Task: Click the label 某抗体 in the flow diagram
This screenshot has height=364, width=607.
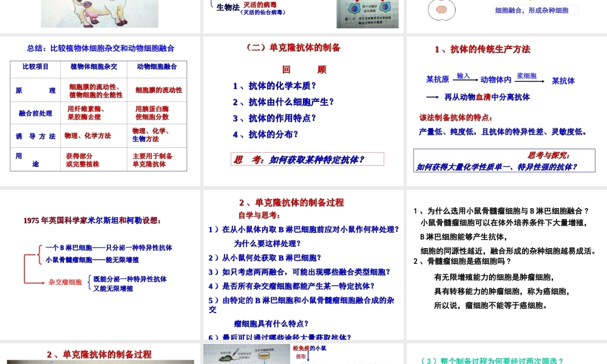Action: [x=563, y=81]
